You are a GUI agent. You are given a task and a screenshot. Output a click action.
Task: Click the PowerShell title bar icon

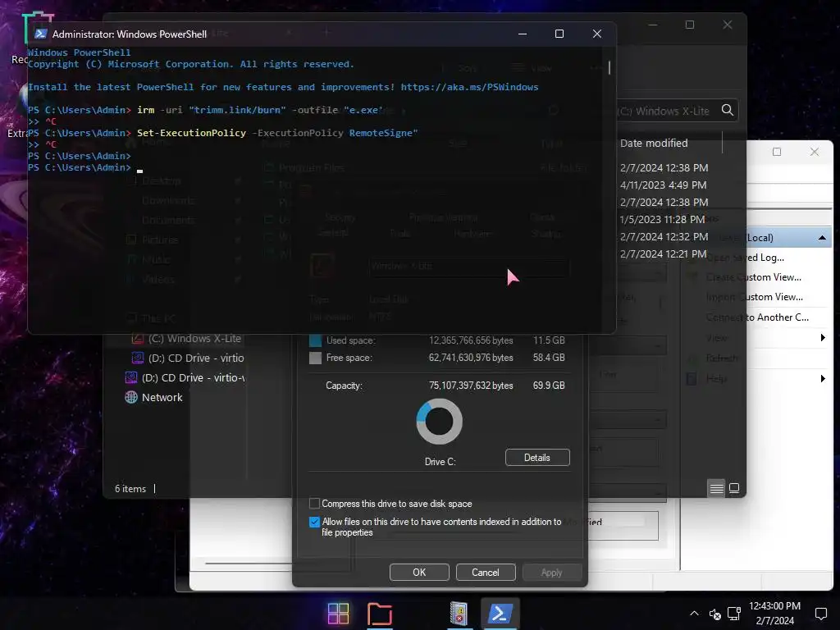click(40, 34)
